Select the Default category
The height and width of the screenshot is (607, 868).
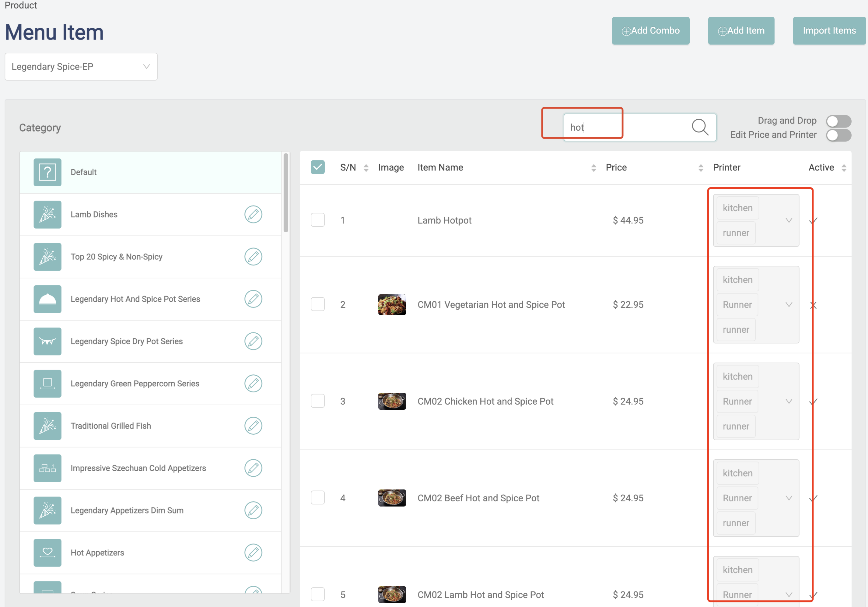[150, 173]
